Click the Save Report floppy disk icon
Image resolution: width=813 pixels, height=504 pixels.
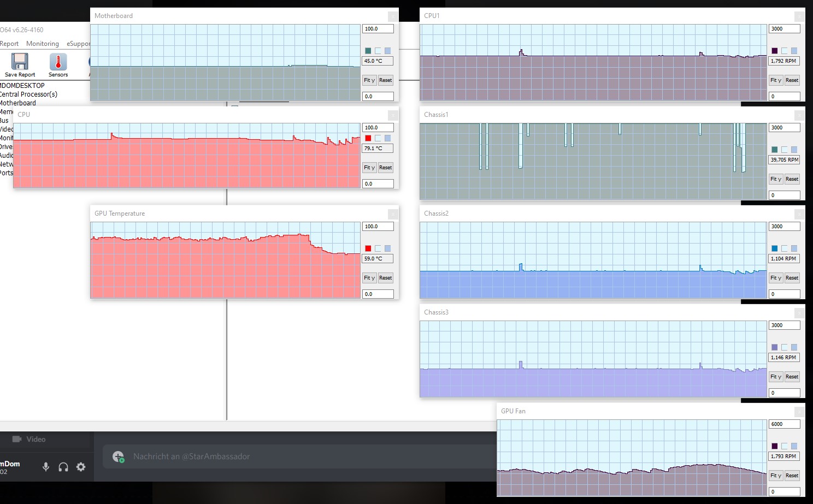tap(20, 61)
